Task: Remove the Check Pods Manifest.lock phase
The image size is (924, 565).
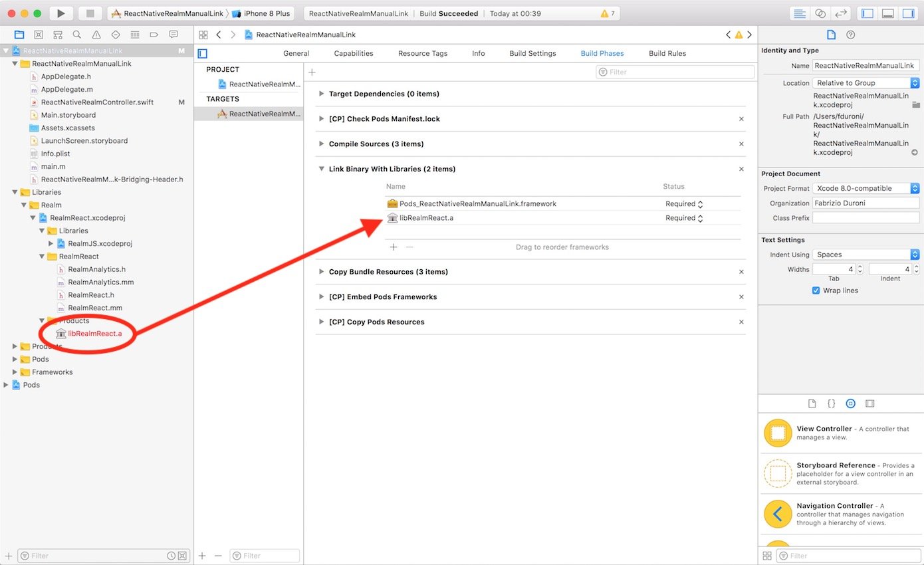Action: [x=741, y=119]
